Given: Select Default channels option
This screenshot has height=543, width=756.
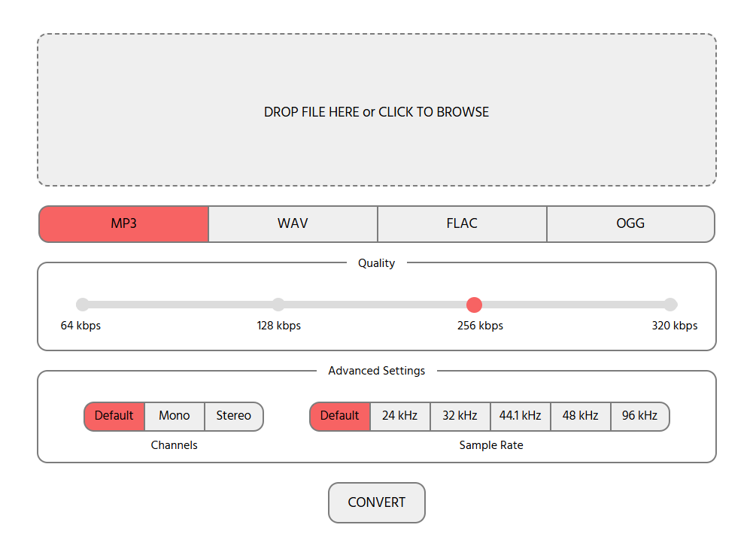Looking at the screenshot, I should click(x=114, y=416).
